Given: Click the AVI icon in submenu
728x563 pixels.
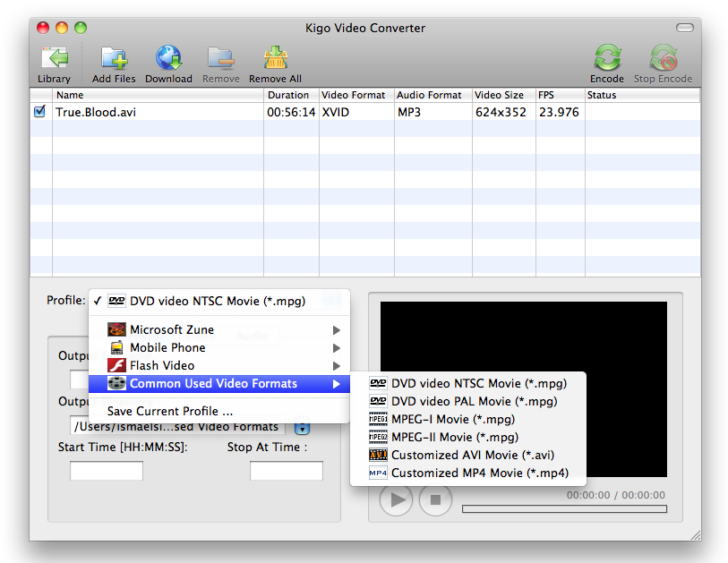Looking at the screenshot, I should pos(378,455).
